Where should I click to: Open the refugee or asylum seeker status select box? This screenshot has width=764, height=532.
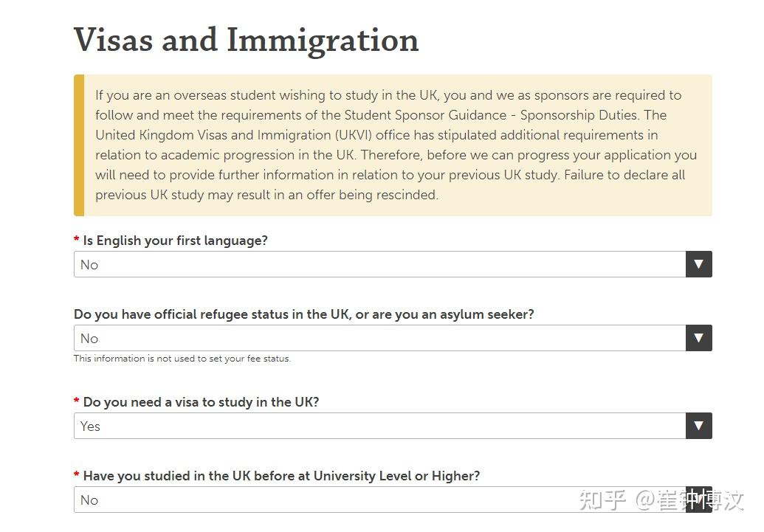[x=393, y=338]
